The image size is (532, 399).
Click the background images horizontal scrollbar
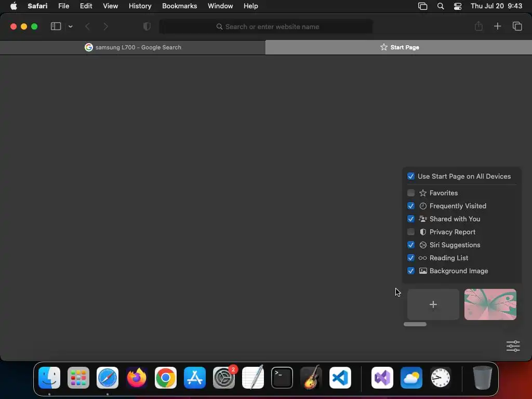pyautogui.click(x=415, y=324)
